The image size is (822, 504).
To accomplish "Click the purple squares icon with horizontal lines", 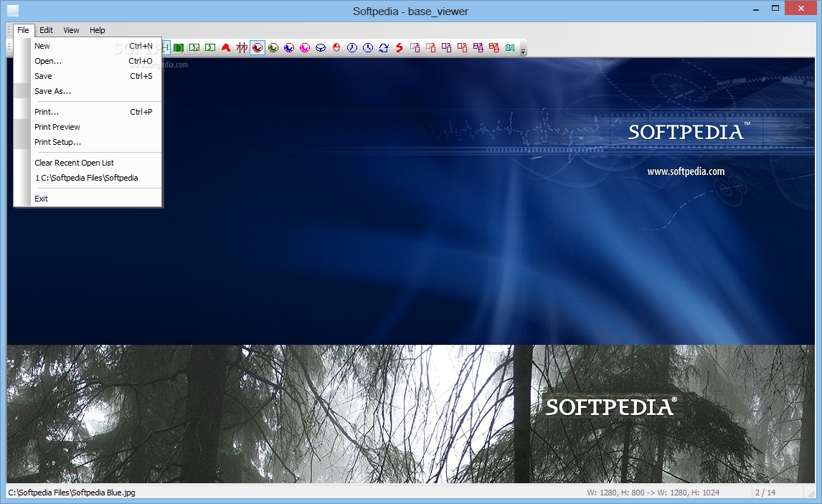I will click(478, 47).
